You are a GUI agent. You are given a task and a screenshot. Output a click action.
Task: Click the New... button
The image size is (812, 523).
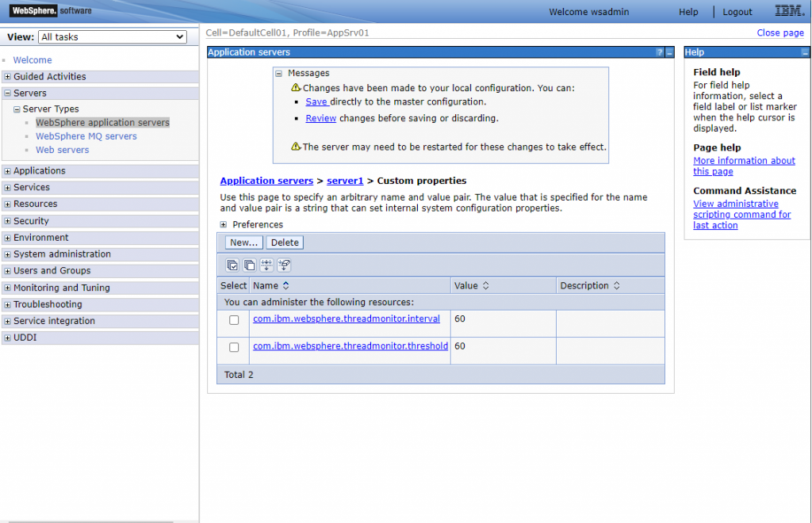click(244, 242)
